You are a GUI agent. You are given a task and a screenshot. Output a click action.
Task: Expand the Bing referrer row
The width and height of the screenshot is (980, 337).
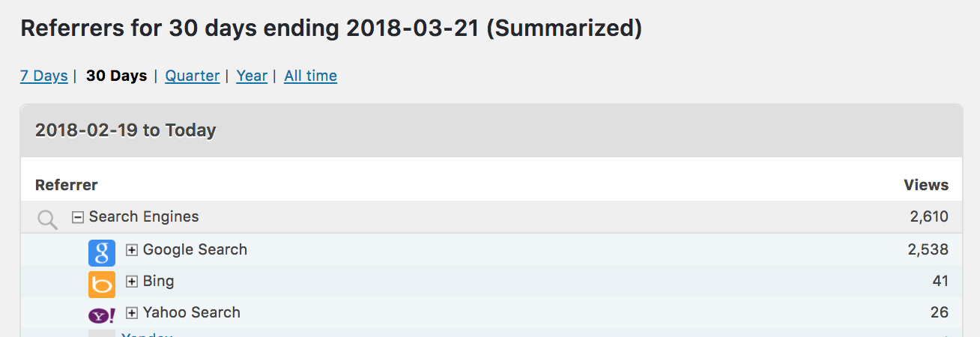click(x=132, y=282)
